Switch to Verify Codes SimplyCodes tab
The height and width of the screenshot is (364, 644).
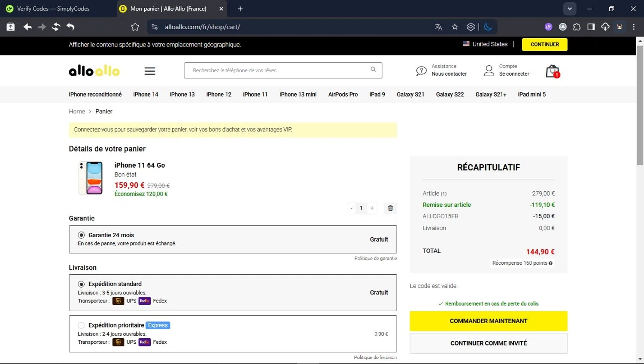(x=53, y=9)
